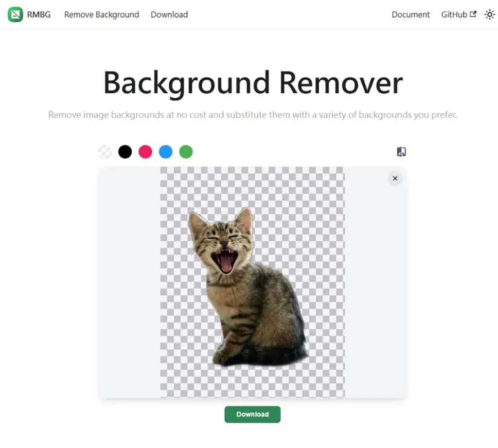The width and height of the screenshot is (498, 448).
Task: Toggle the sun light/dark theme icon
Action: tap(489, 15)
